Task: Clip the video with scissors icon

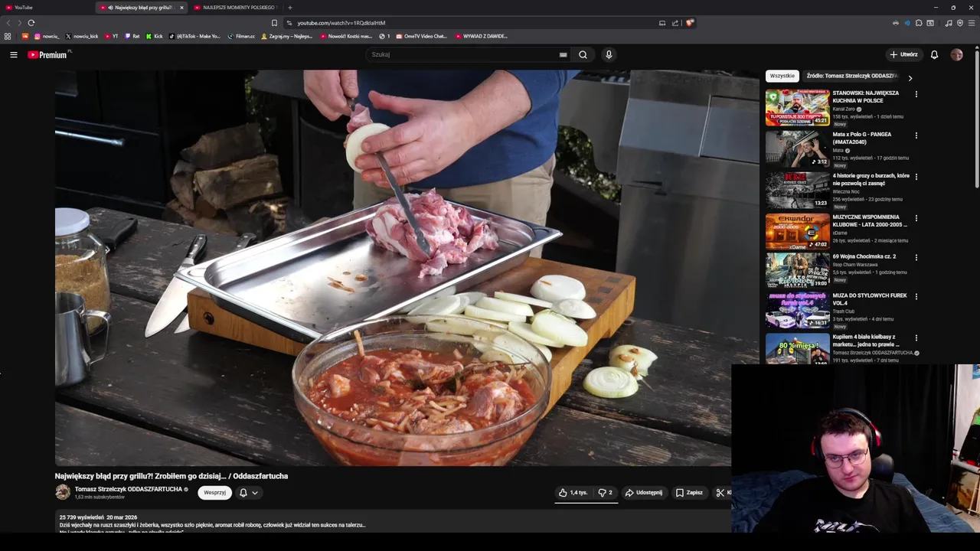Action: point(721,493)
